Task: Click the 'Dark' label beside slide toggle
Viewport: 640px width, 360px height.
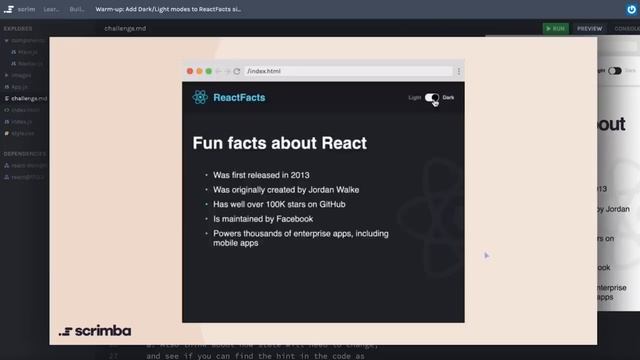Action: click(448, 98)
